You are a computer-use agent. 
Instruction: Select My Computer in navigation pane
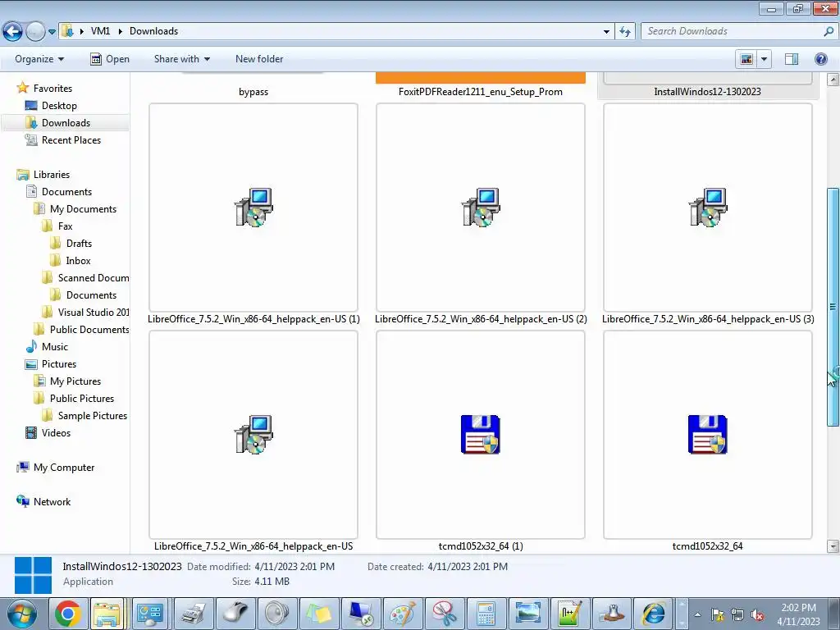point(64,467)
